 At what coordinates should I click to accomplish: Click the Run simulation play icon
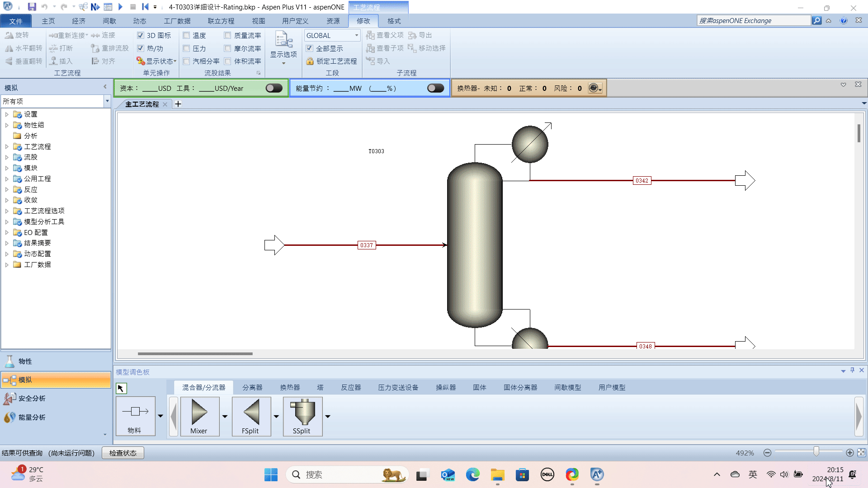click(x=120, y=7)
